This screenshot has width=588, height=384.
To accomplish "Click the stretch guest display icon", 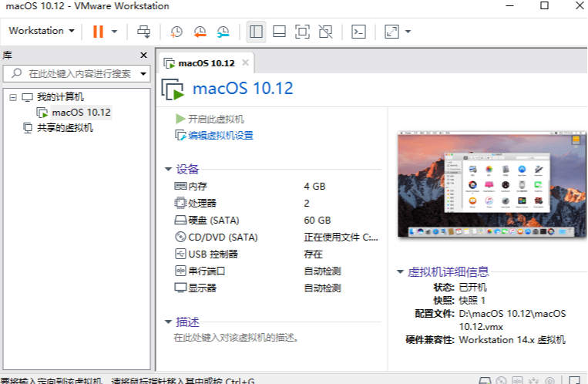I will [392, 32].
